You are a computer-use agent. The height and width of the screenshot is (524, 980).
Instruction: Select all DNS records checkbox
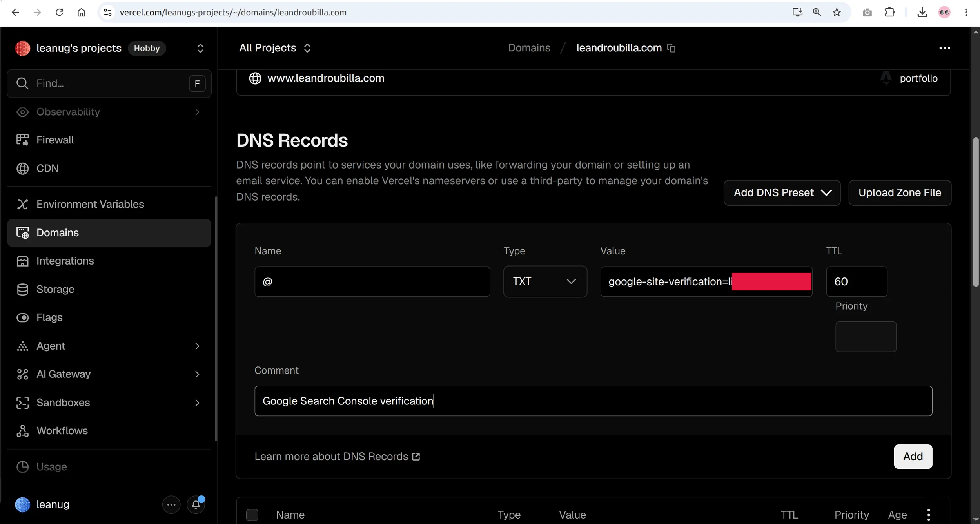pos(252,515)
